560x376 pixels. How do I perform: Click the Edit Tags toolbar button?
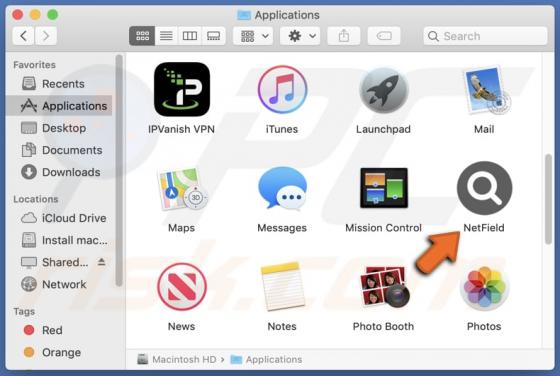click(384, 36)
